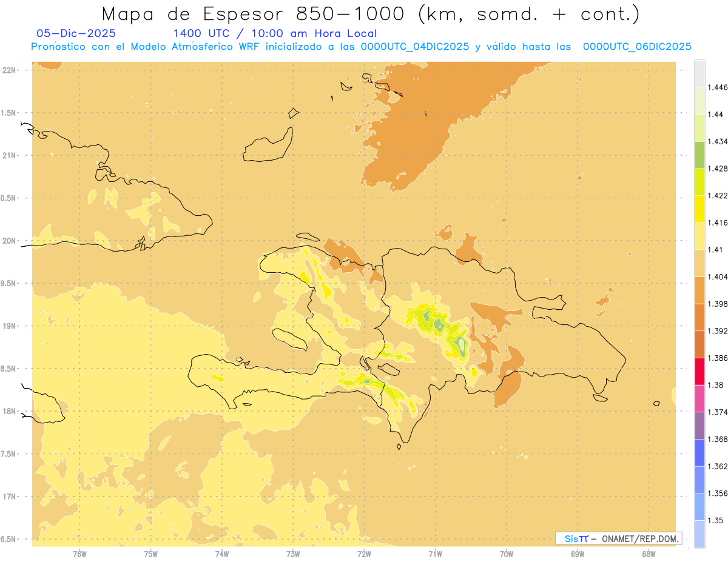Click the latitude label 9.5N
Screen dimensions: 728x562
(x=8, y=283)
